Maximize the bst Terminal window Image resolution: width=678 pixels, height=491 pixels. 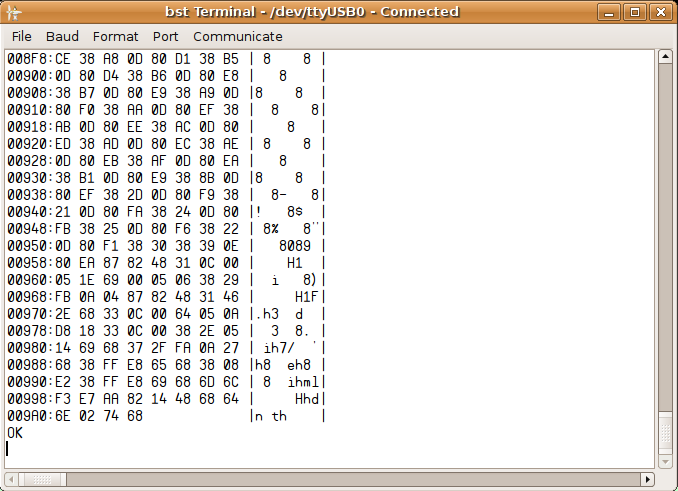point(635,12)
